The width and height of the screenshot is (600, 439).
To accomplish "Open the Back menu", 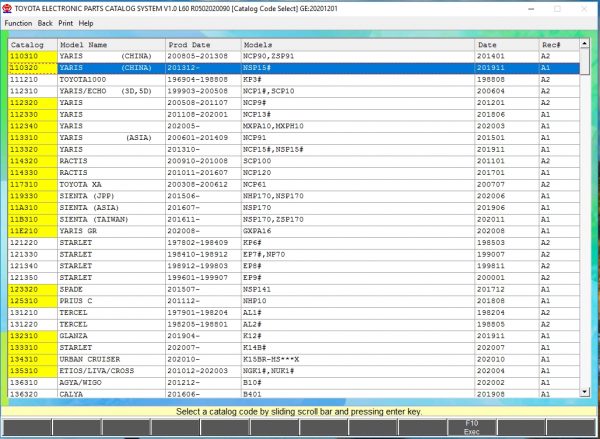I will click(45, 23).
